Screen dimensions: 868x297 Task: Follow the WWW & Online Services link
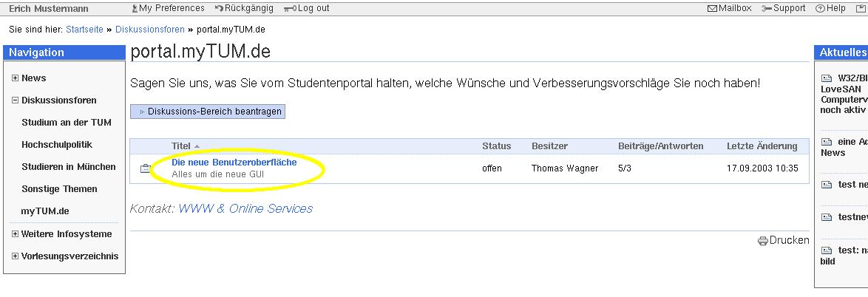click(245, 209)
